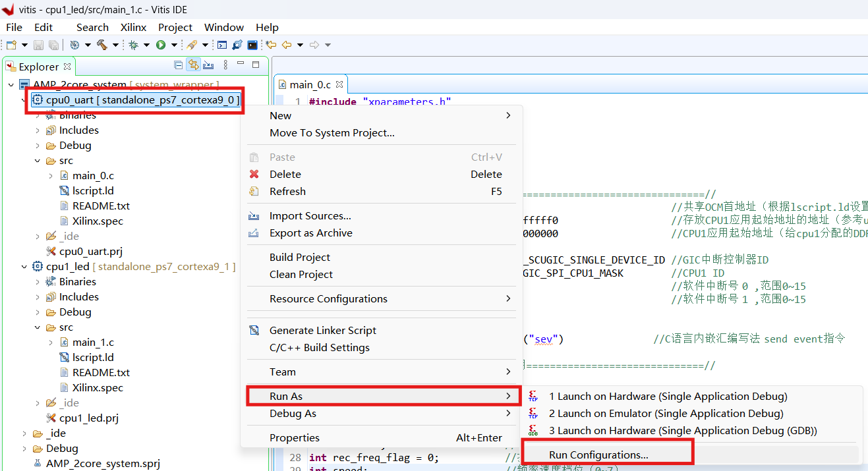Viewport: 868px width, 471px height.
Task: Choose Refresh in the context menu
Action: [x=382, y=192]
